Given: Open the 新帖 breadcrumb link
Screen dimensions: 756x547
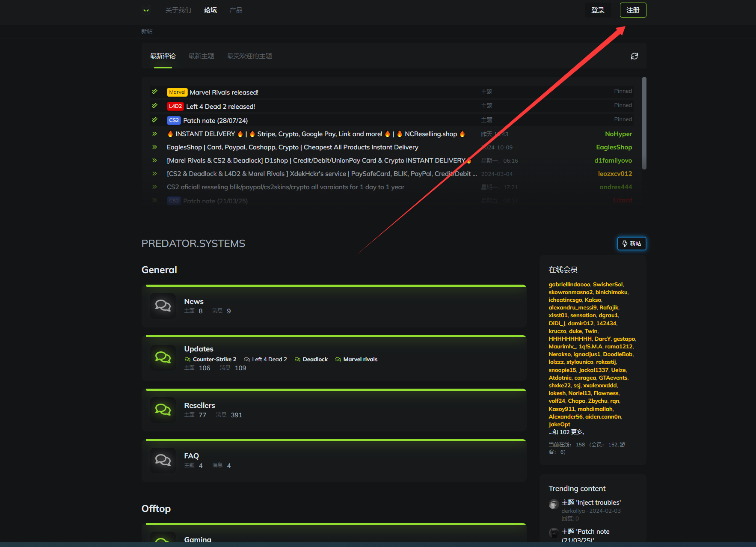Looking at the screenshot, I should pos(147,31).
